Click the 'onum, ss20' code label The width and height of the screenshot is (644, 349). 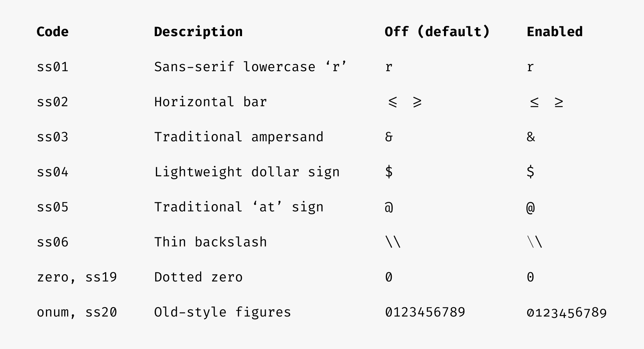pyautogui.click(x=77, y=312)
